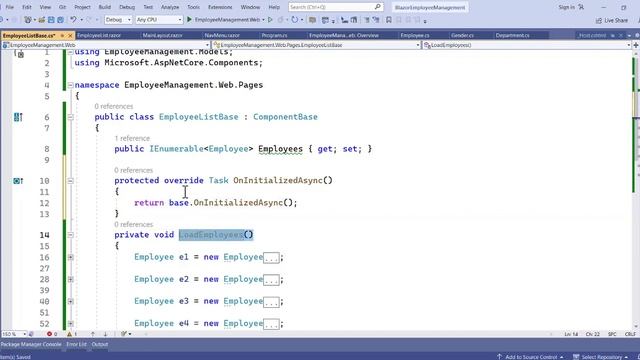Open the Analyze menu

pos(170,7)
